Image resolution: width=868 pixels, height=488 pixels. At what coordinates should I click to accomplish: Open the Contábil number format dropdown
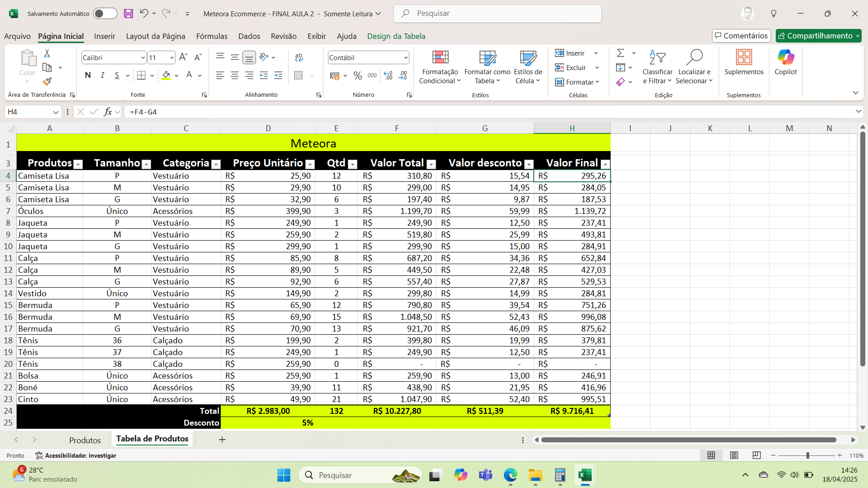tap(405, 57)
